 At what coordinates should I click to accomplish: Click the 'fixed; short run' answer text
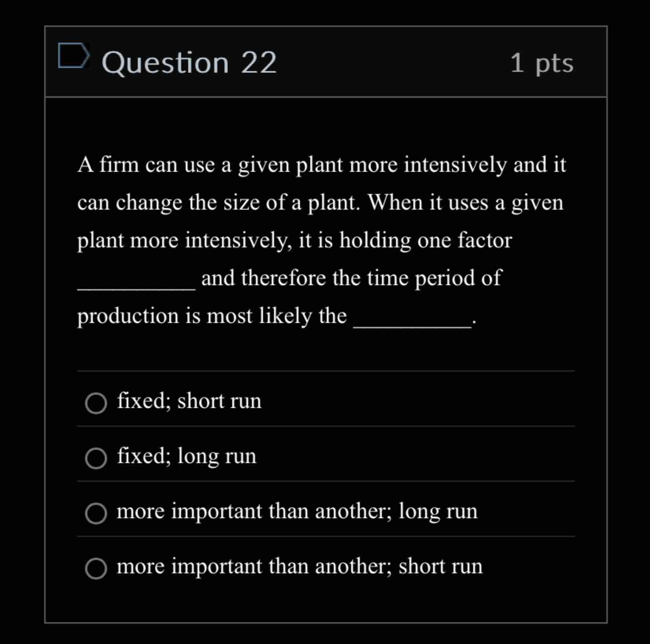(x=189, y=401)
